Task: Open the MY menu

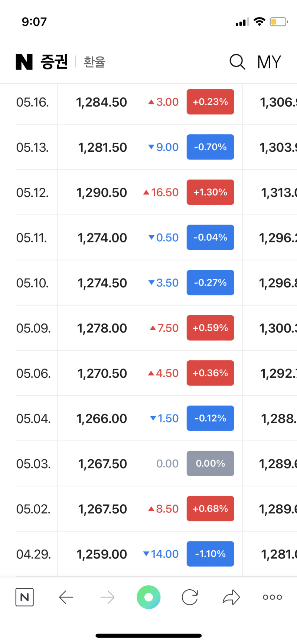Action: (269, 62)
